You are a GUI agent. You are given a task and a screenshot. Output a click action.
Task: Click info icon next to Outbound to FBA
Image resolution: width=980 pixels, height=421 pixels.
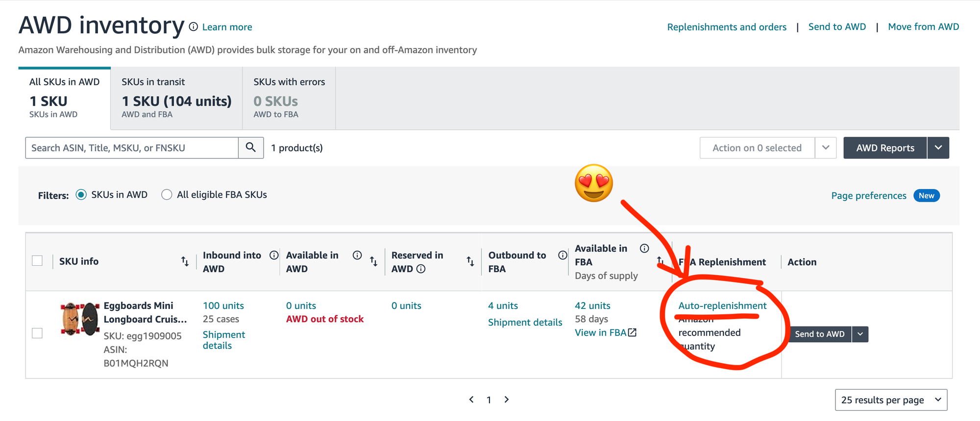tap(563, 255)
